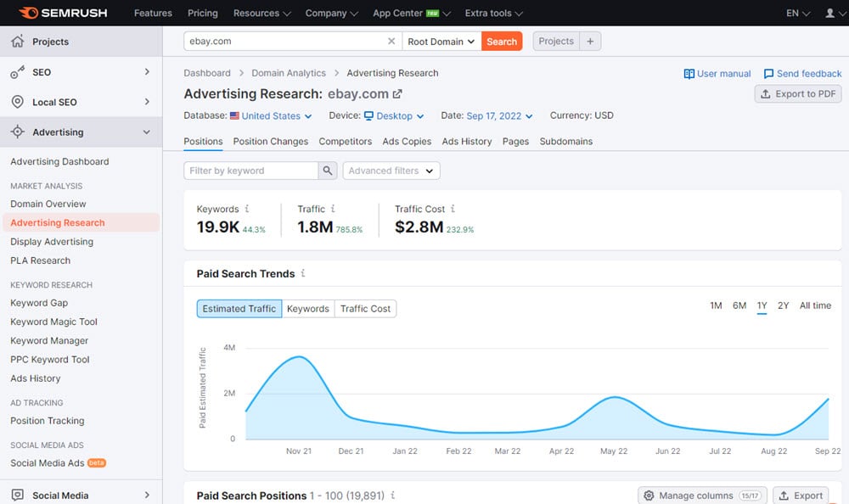Click the Filter by keyword input field

(250, 171)
